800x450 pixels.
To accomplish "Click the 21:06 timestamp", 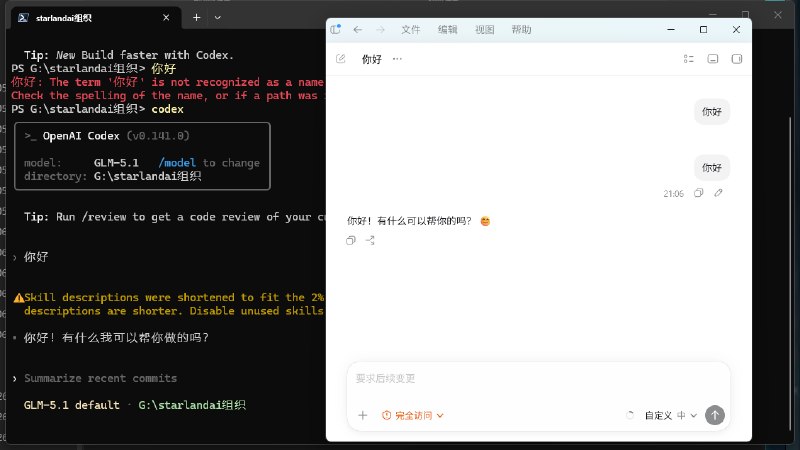I will (x=673, y=193).
